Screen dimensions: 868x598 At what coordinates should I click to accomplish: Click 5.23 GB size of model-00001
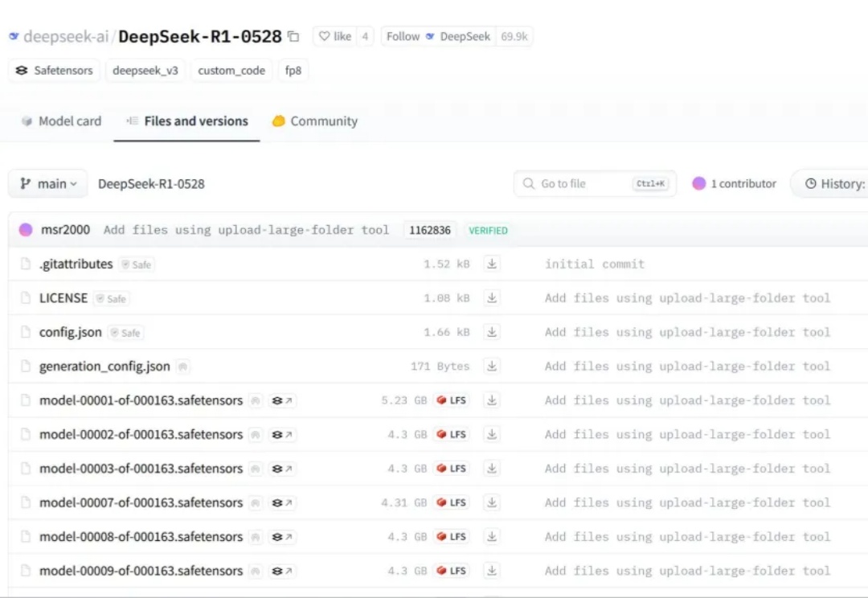[x=404, y=400]
